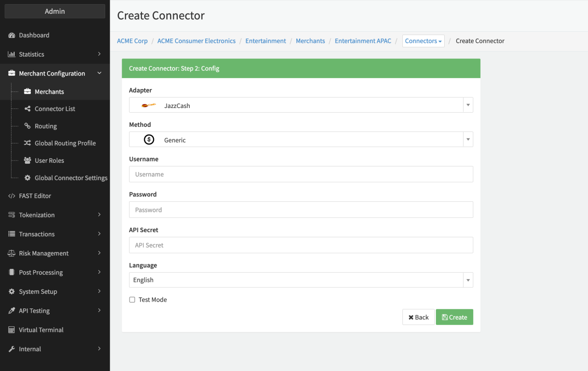The image size is (588, 371).
Task: Open Connector List in the sidebar
Action: 55,109
